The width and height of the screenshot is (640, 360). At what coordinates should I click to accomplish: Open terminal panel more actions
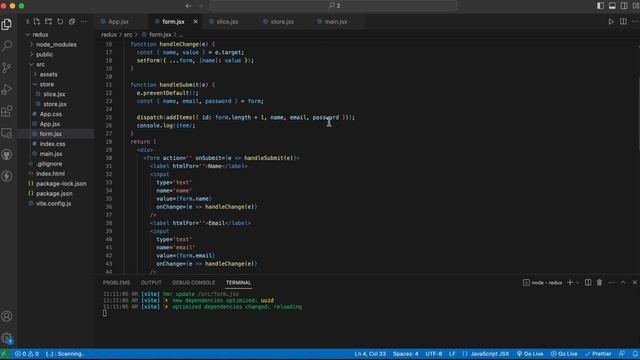click(611, 282)
